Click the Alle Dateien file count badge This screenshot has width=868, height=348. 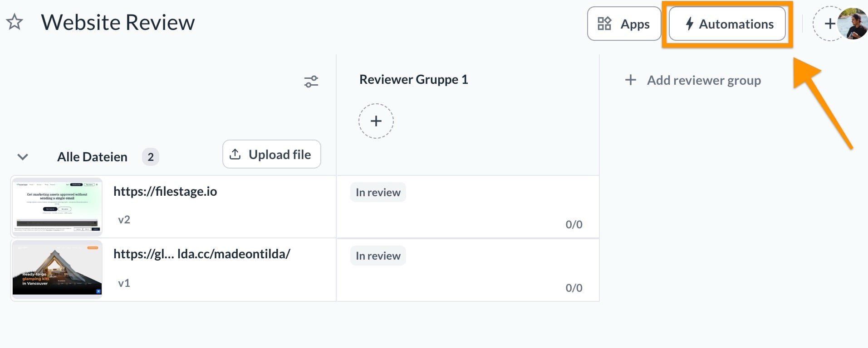tap(151, 157)
